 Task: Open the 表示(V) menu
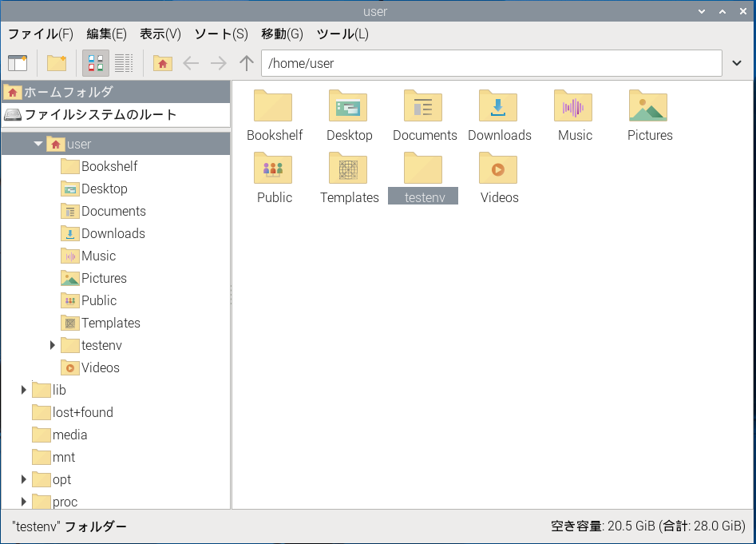[x=160, y=34]
